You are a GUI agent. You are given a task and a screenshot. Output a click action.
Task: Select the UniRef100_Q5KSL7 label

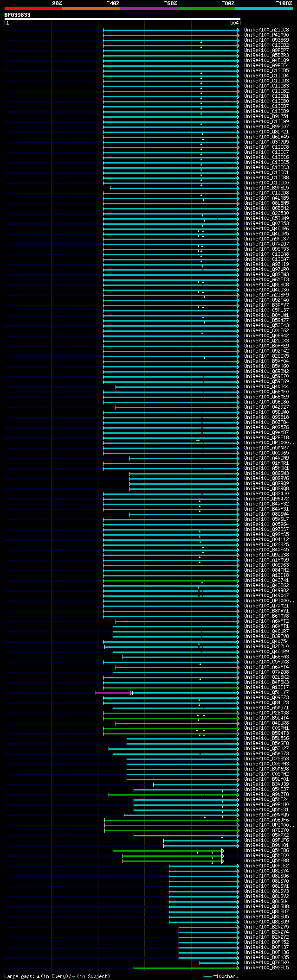266,519
